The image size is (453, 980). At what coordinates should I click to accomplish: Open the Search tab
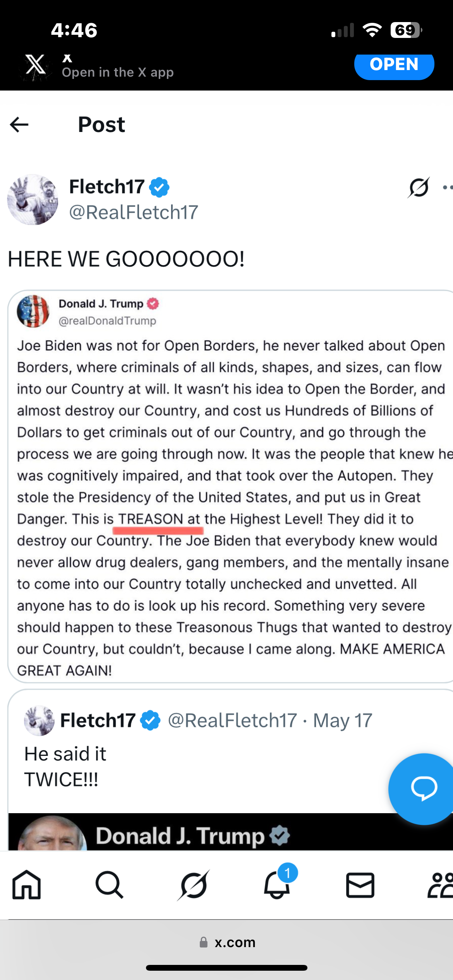[x=110, y=885]
